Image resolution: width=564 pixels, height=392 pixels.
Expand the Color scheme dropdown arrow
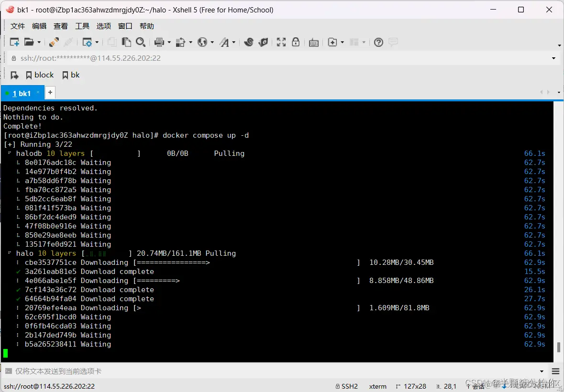pos(191,43)
